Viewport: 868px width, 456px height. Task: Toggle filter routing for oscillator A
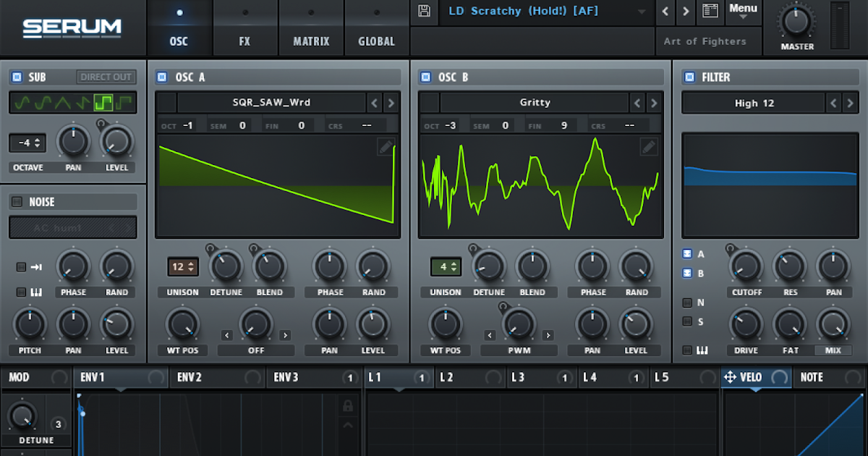click(x=687, y=254)
